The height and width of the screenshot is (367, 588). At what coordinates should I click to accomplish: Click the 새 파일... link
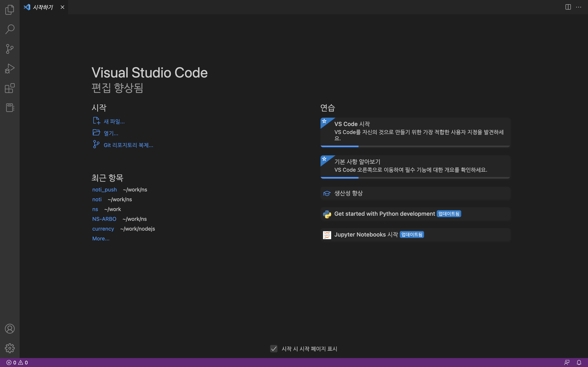pos(114,121)
